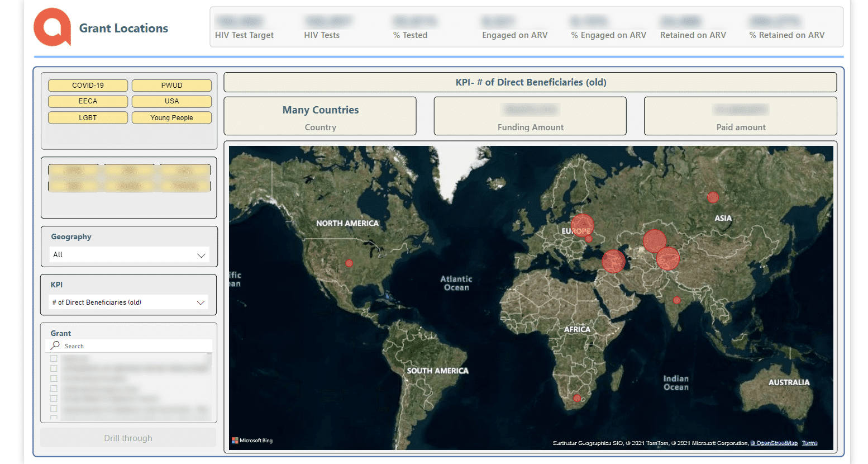The image size is (868, 464).
Task: Click the Young People filter button
Action: (171, 118)
